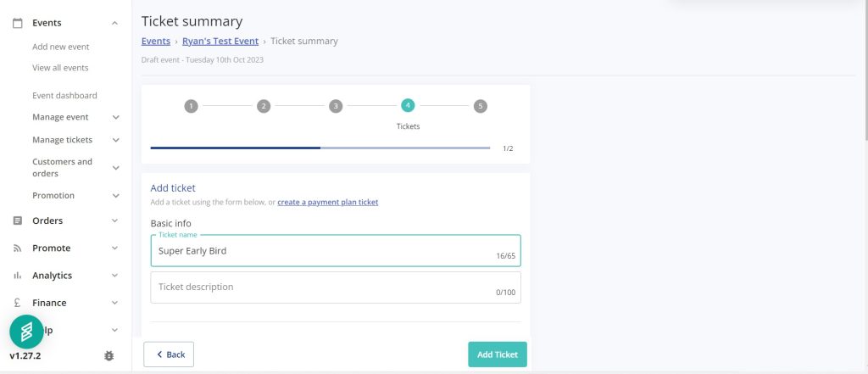Image resolution: width=868 pixels, height=374 pixels.
Task: Open the green chat widget logo
Action: pyautogui.click(x=26, y=332)
